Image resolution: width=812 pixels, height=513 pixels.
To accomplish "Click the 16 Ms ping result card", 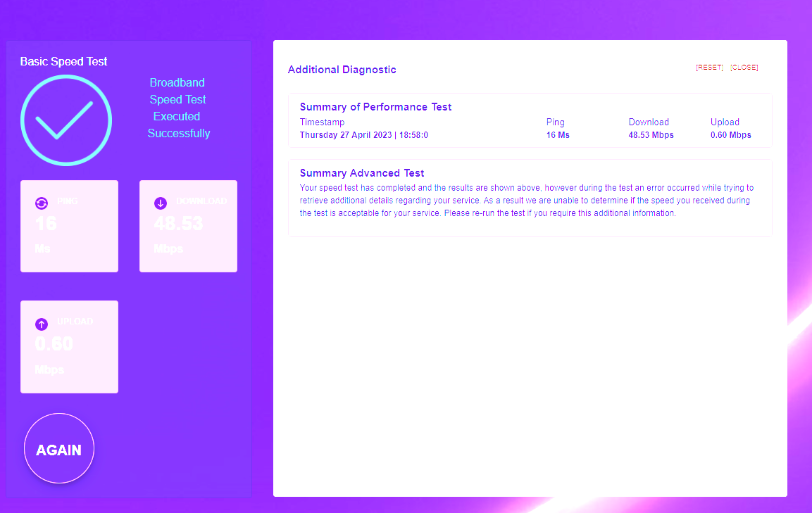I will [69, 226].
